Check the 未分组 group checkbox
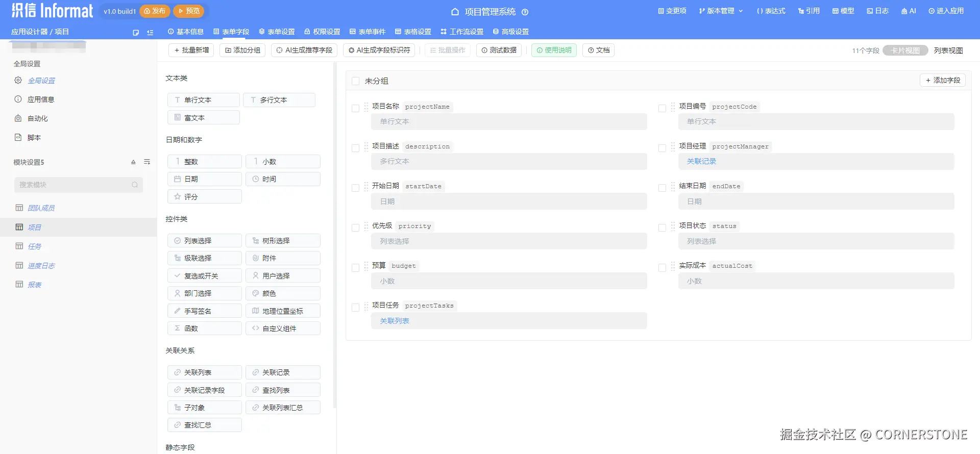Viewport: 980px width, 454px height. pos(356,81)
